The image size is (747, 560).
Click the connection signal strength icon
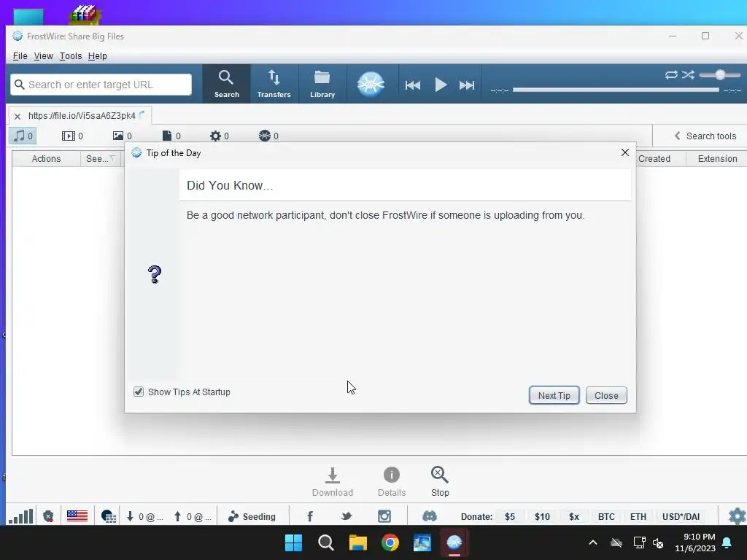pyautogui.click(x=21, y=516)
